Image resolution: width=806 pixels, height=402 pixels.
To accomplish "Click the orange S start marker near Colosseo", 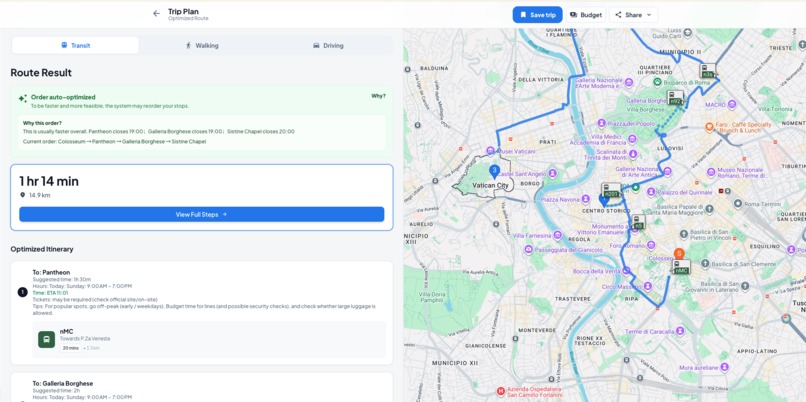I will (x=679, y=254).
